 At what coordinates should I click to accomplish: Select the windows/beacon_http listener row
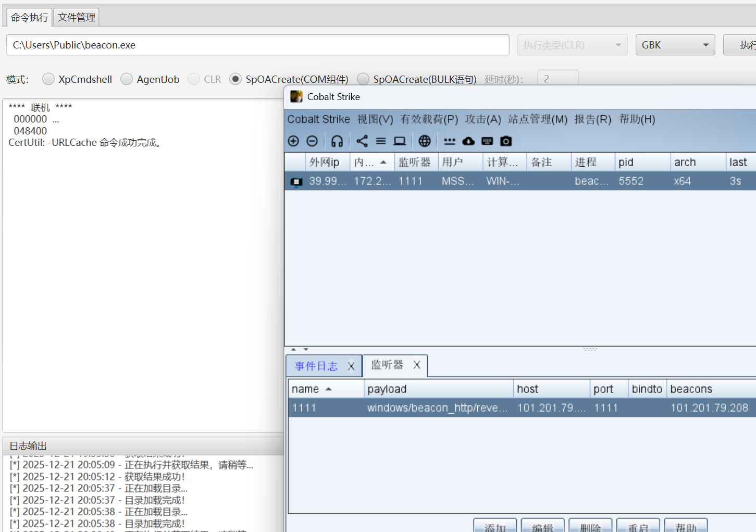522,407
